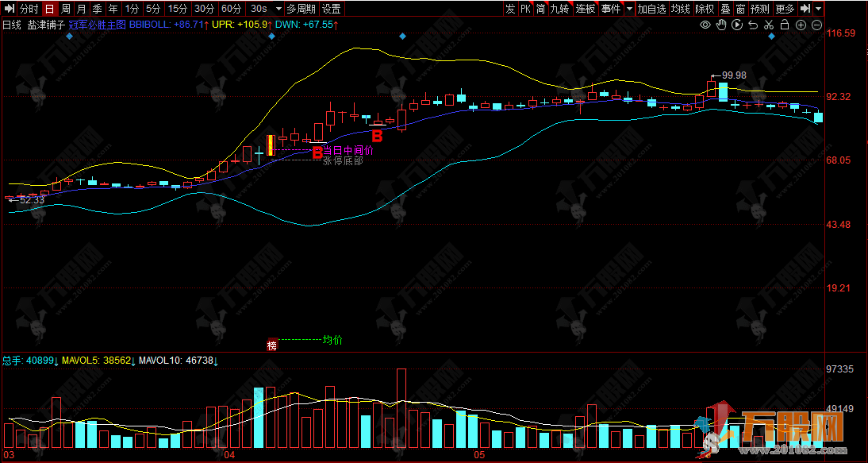Expand the dropdown after 事件 button
Image resolution: width=868 pixels, height=463 pixels.
[629, 9]
